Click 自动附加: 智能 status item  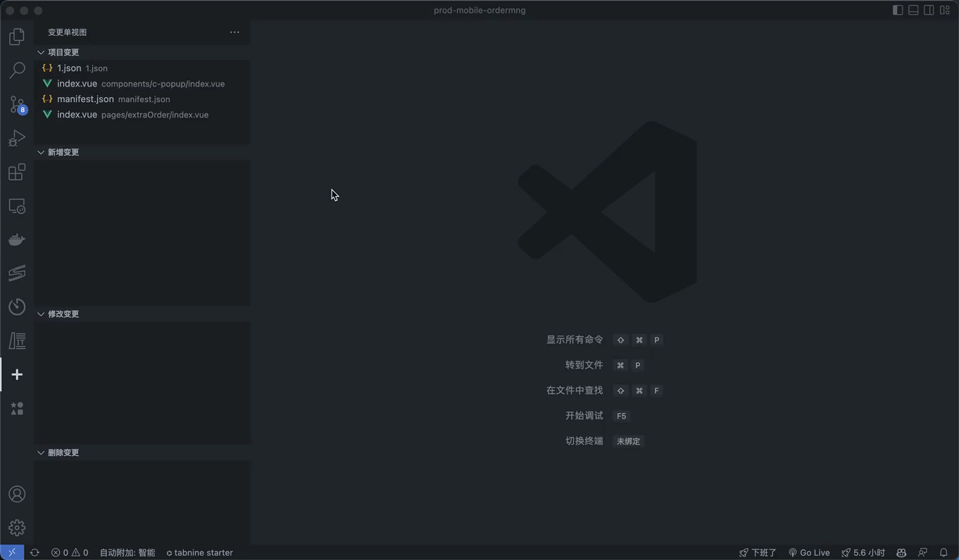pyautogui.click(x=127, y=552)
